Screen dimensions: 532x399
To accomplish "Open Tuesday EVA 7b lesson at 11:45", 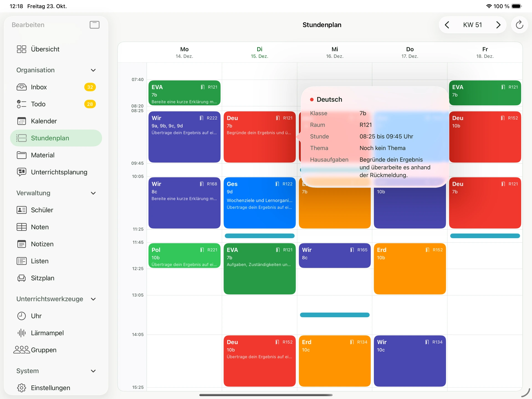I will pos(259,269).
